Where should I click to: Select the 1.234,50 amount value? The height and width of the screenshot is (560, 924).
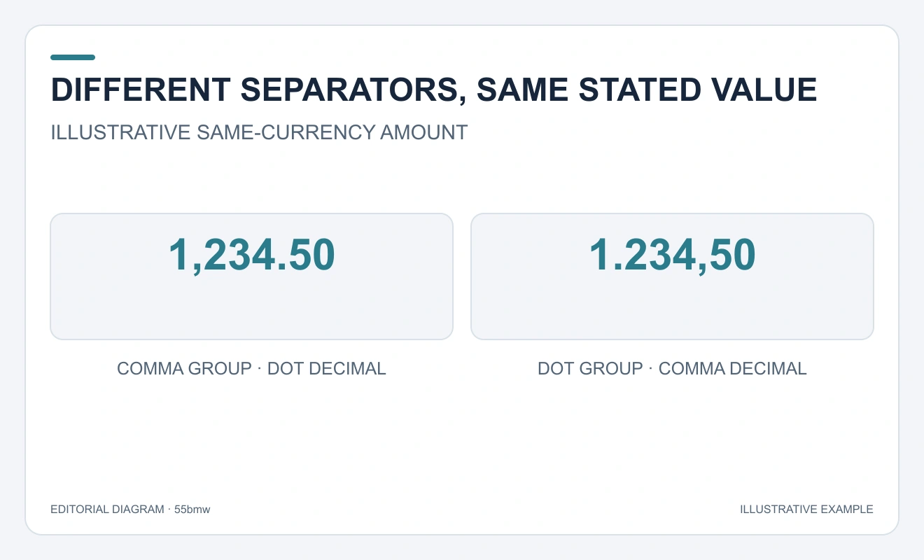672,255
